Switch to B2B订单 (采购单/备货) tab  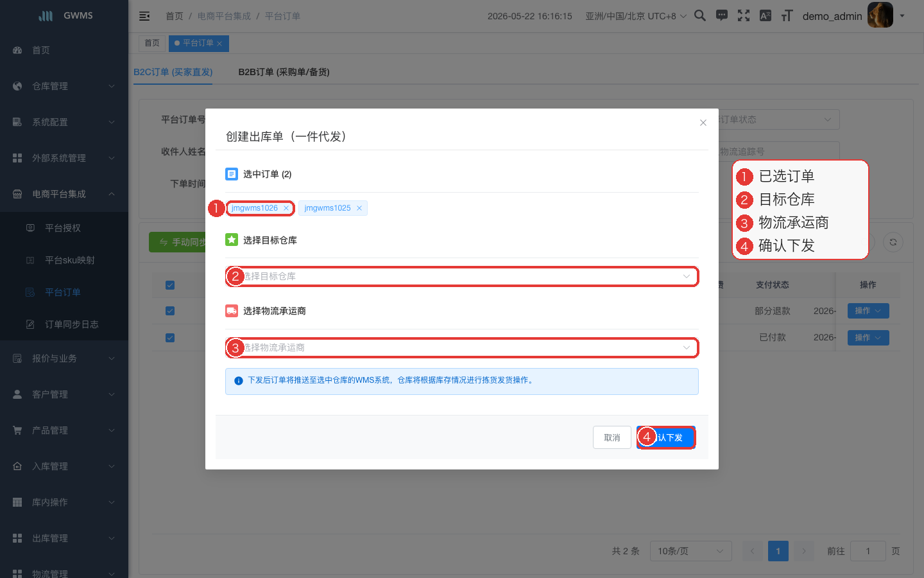(x=284, y=72)
